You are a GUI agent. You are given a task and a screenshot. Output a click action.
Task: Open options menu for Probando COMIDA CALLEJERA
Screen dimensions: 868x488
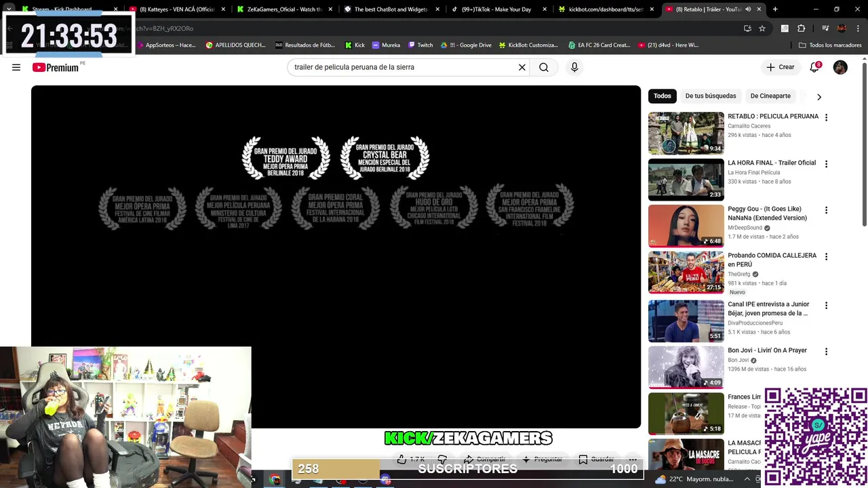coord(826,257)
